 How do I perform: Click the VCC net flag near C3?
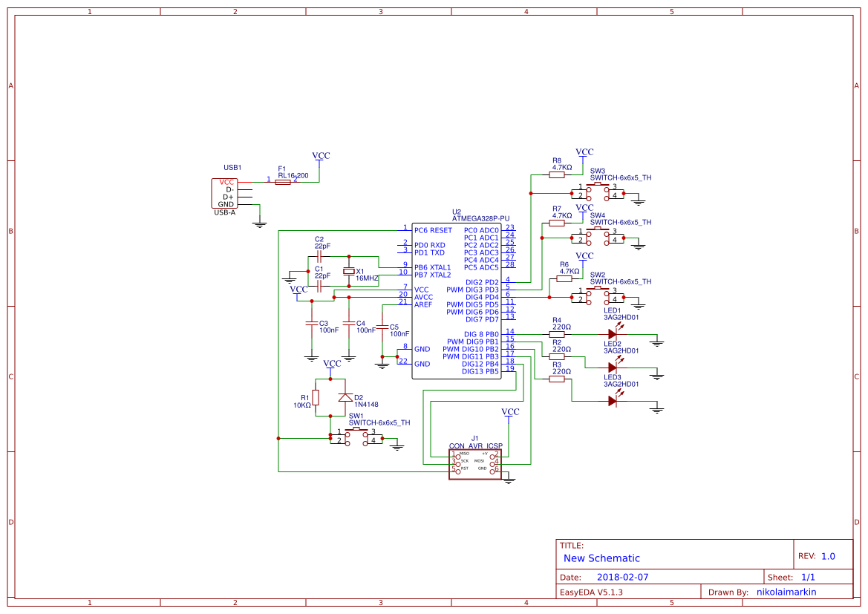click(x=300, y=290)
